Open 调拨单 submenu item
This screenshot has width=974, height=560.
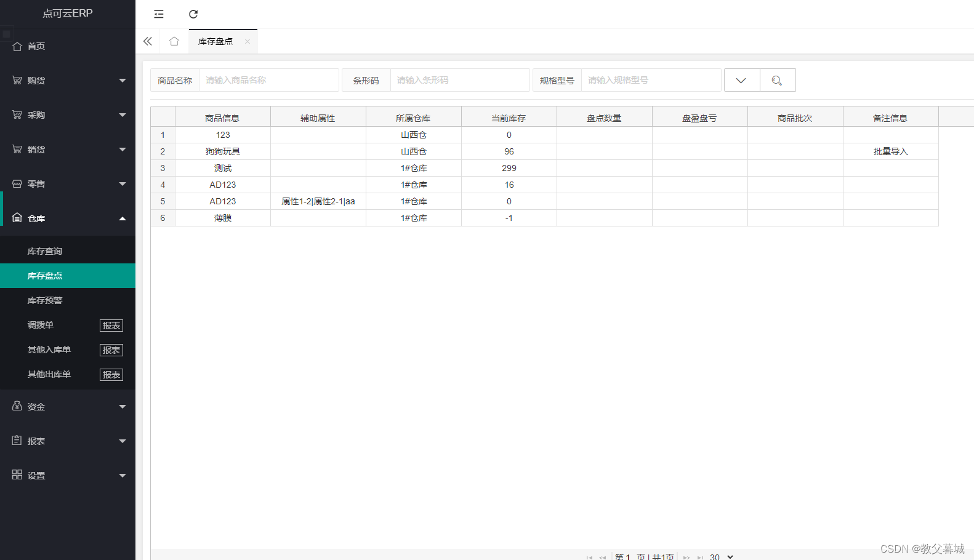(x=41, y=325)
